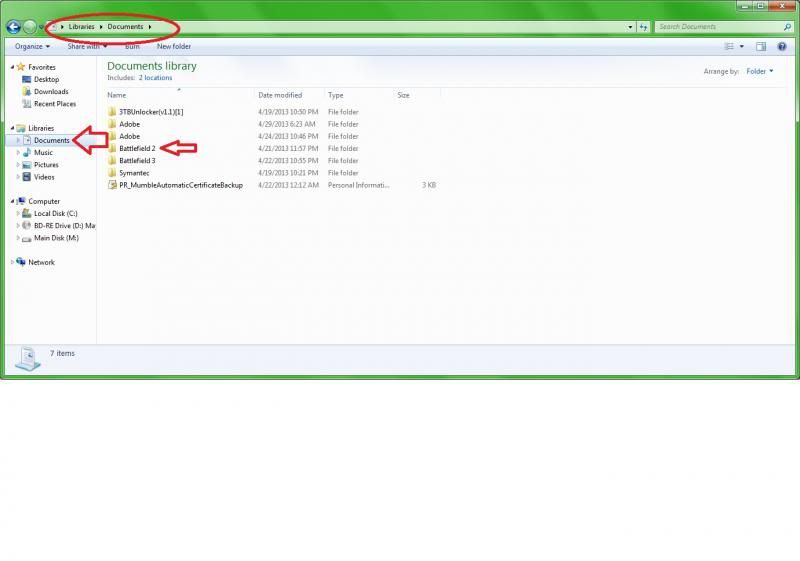Click the Burn toolbar command
The height and width of the screenshot is (561, 800).
(132, 46)
